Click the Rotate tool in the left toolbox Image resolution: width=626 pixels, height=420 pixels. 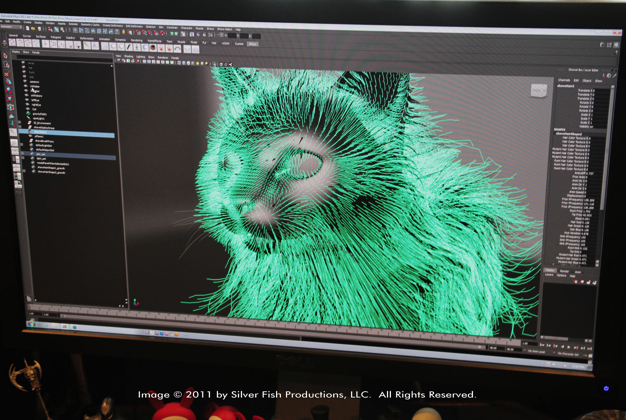(7, 91)
